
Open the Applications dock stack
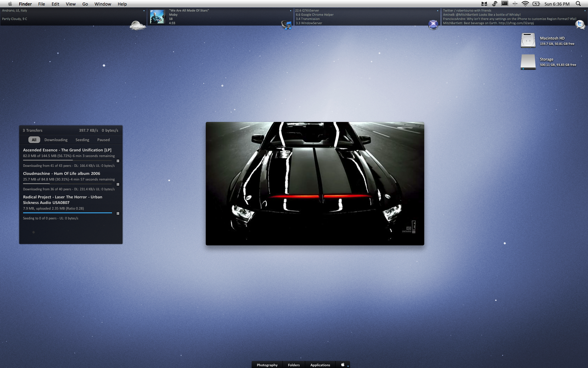click(x=320, y=365)
